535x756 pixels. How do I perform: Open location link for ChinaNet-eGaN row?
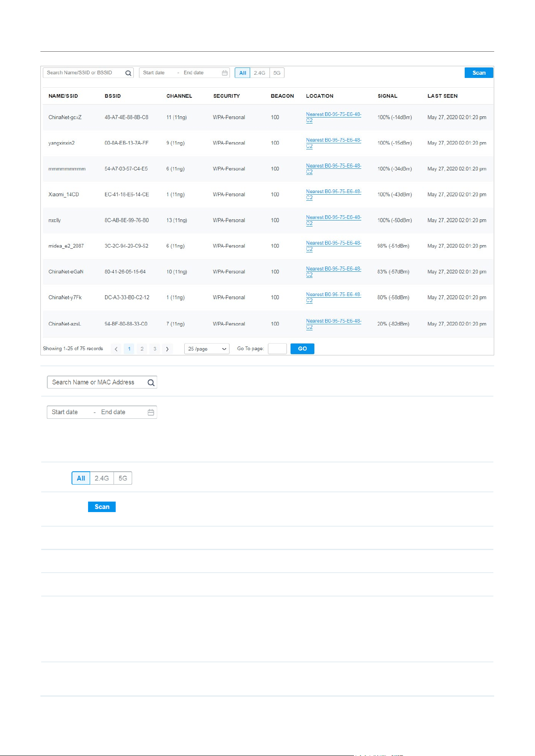pyautogui.click(x=333, y=272)
